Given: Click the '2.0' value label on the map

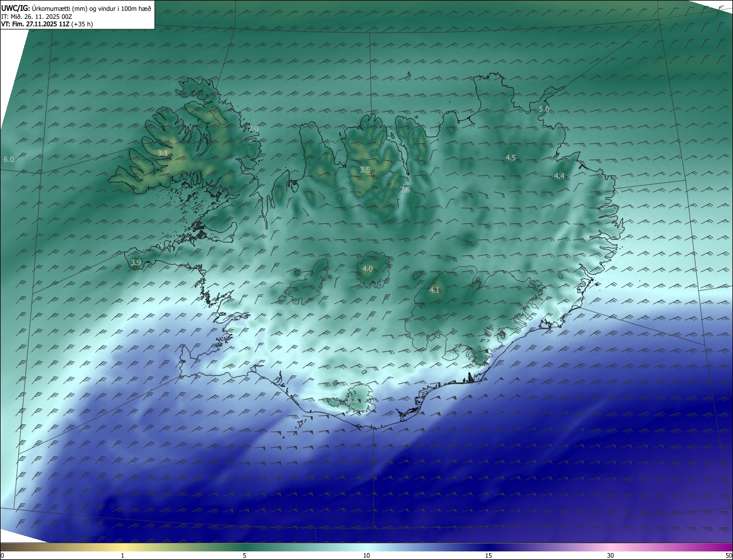Looking at the screenshot, I should tap(253, 129).
